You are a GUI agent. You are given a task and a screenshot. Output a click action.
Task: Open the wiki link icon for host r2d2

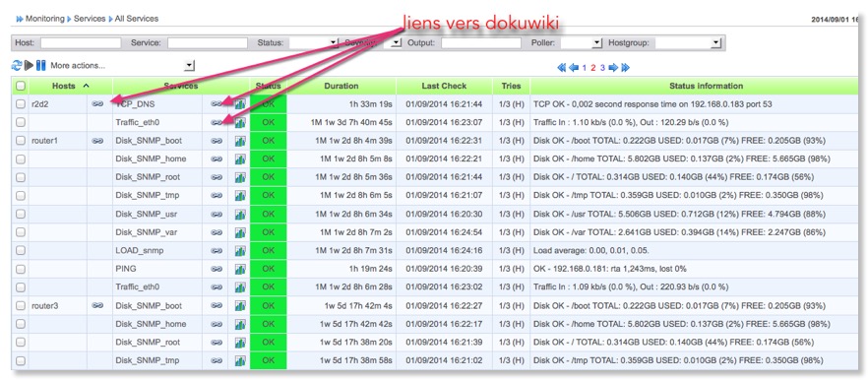coord(98,103)
